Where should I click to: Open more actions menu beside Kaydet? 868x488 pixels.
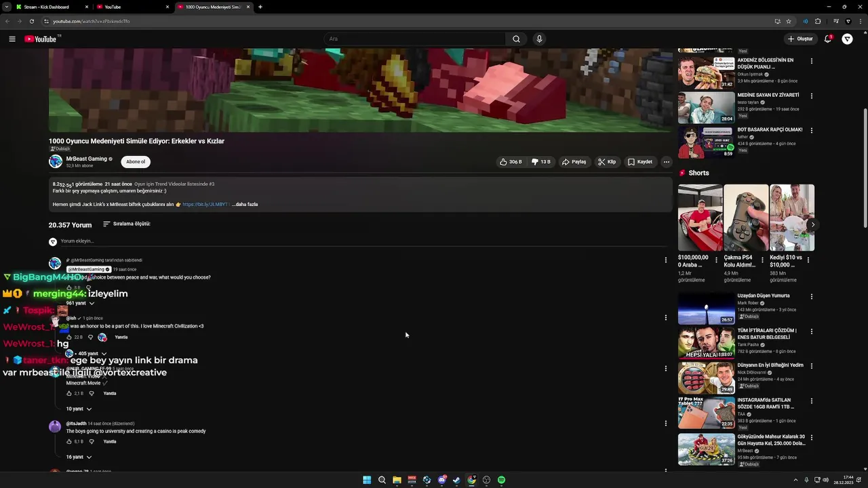click(666, 162)
